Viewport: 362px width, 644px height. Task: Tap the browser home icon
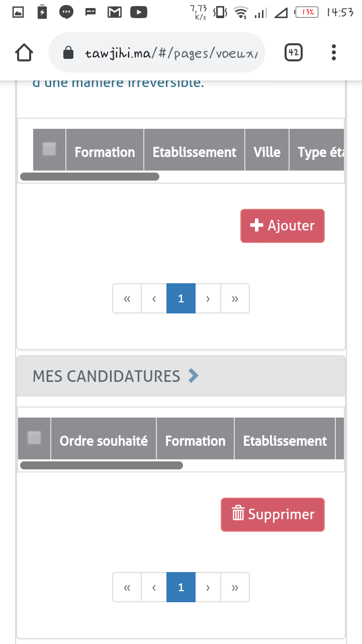point(24,52)
